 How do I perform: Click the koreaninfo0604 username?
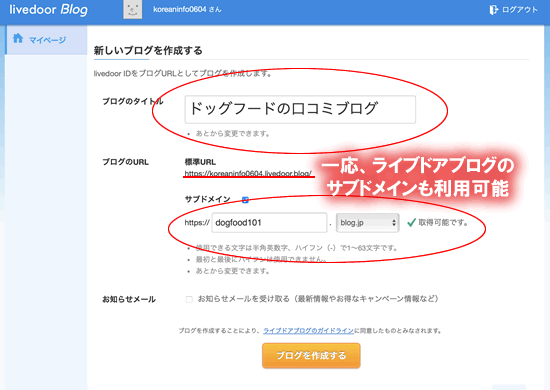click(x=179, y=9)
